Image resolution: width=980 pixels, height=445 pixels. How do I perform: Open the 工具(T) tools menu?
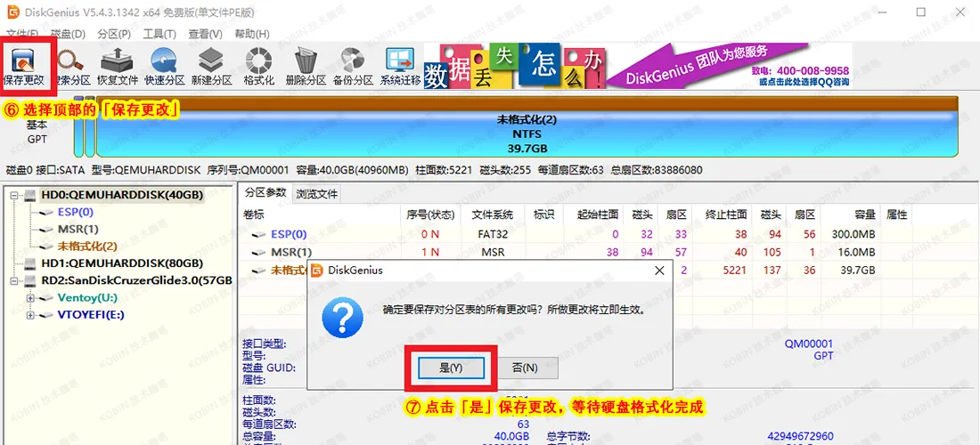[160, 34]
